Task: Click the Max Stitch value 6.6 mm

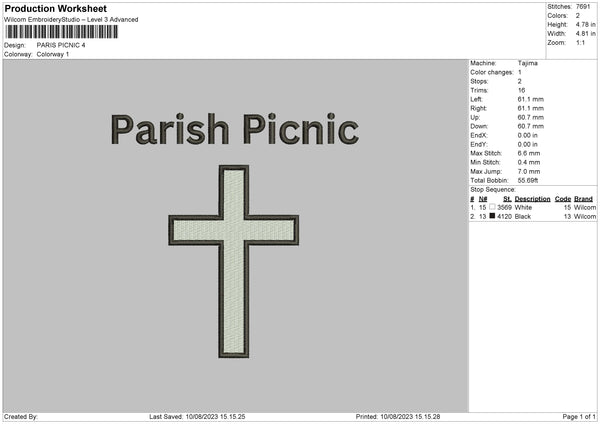Action: coord(529,153)
